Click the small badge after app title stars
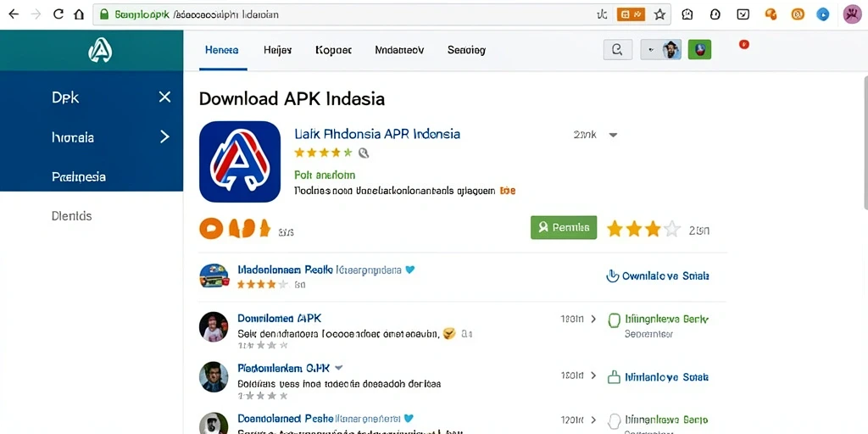The width and height of the screenshot is (868, 434). tap(363, 153)
